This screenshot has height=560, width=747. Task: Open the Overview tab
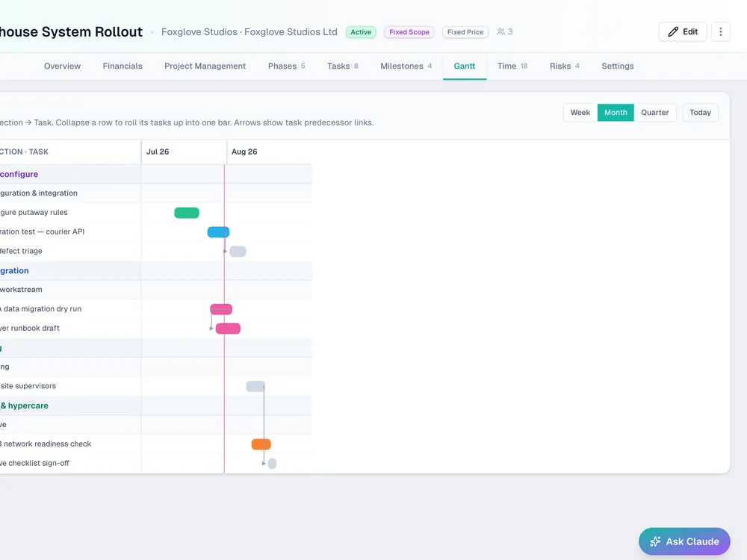[63, 66]
